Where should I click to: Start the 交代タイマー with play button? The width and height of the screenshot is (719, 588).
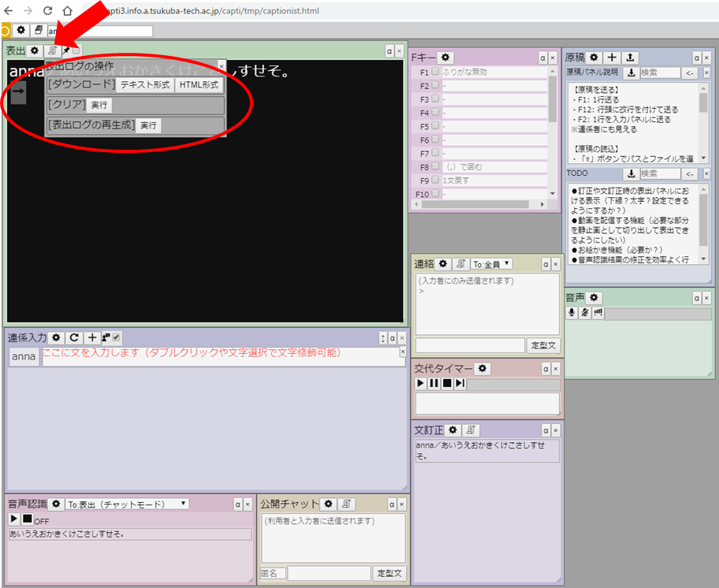point(420,383)
